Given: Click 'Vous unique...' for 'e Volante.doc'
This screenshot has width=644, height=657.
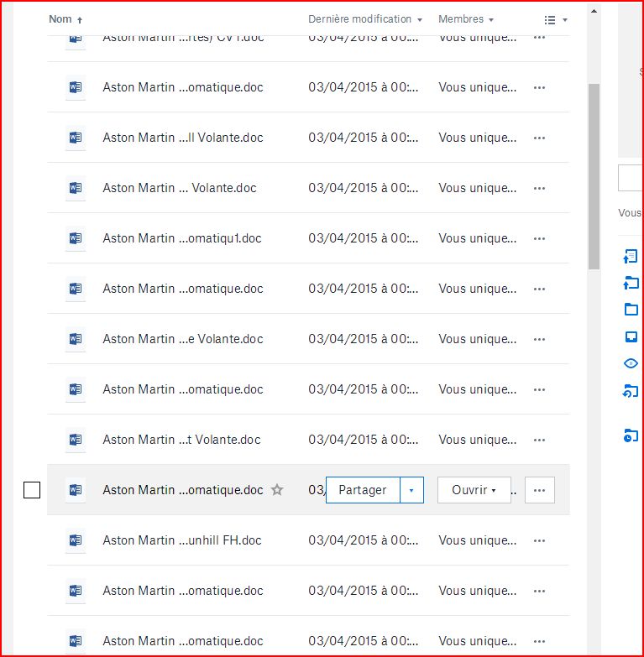Looking at the screenshot, I should pos(478,338).
